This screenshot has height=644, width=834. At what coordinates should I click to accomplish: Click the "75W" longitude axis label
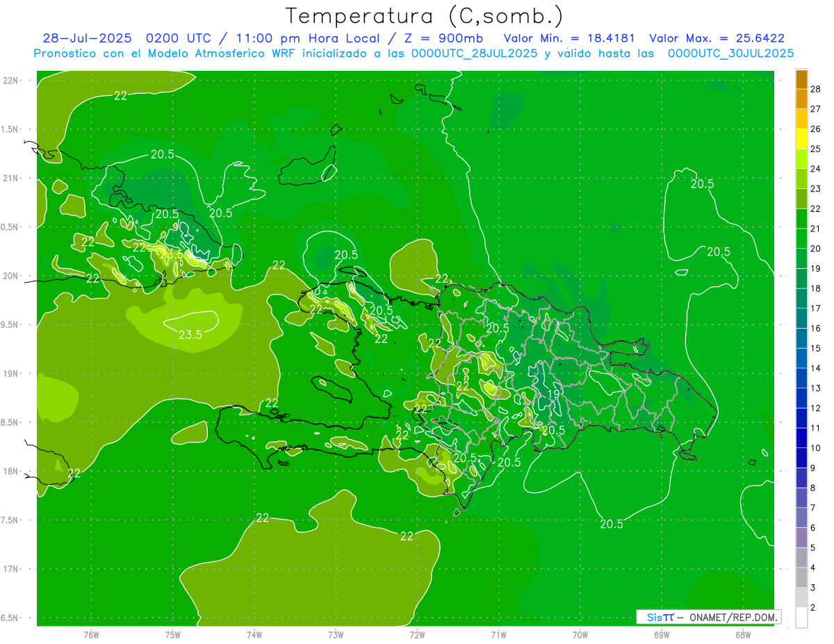click(172, 634)
